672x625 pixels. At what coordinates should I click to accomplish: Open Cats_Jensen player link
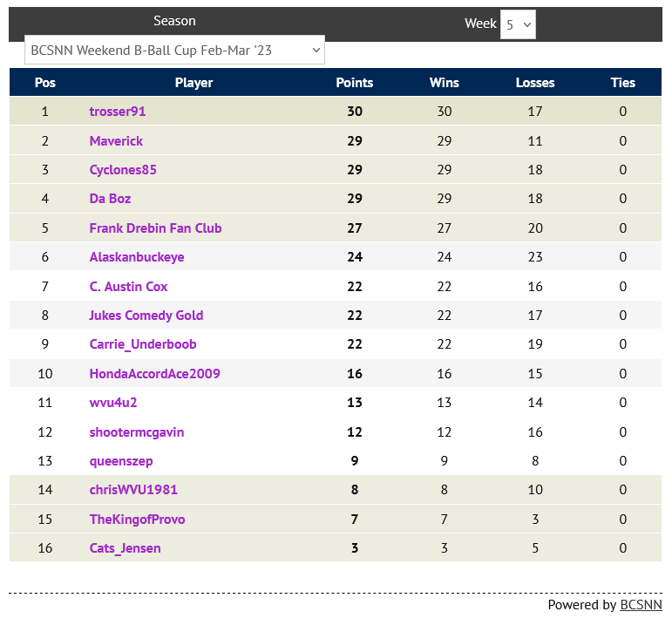pos(125,548)
